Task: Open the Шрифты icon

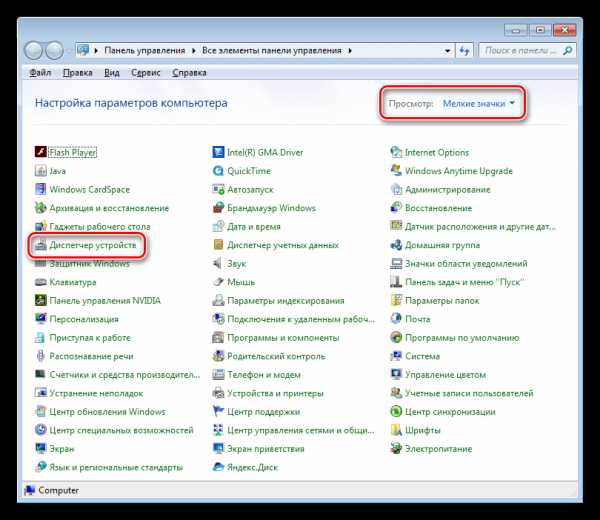Action: click(396, 430)
